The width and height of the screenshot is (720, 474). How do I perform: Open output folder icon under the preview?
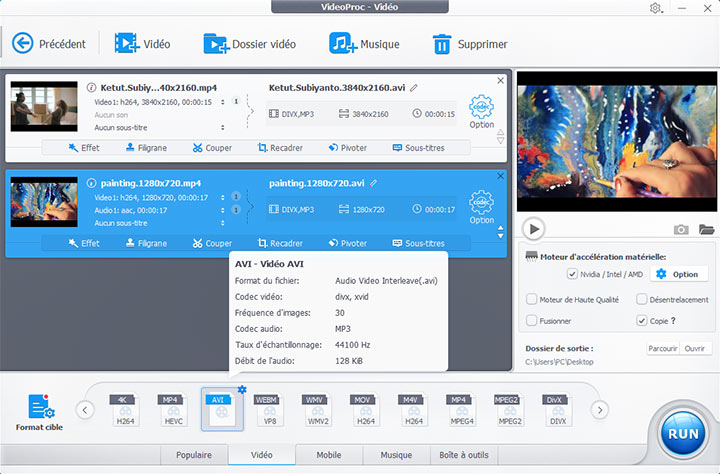[x=707, y=229]
